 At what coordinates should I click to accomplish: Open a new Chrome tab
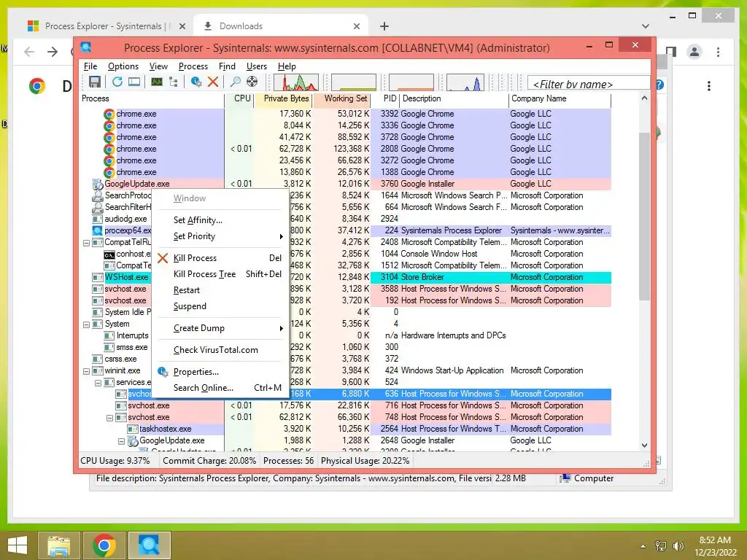pyautogui.click(x=384, y=26)
